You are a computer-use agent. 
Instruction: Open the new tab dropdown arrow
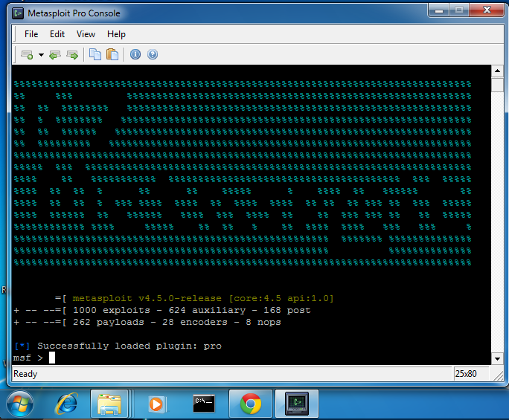click(41, 54)
